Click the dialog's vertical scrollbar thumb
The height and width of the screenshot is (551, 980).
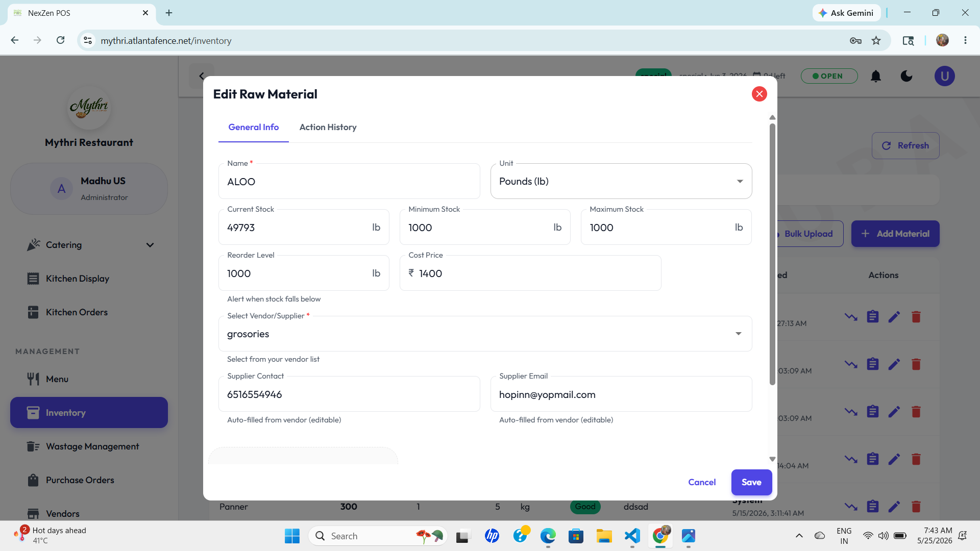tap(772, 254)
